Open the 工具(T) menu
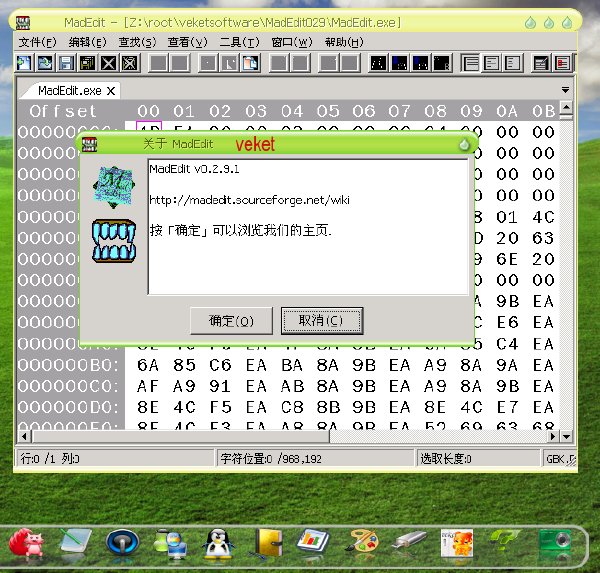Viewport: 600px width, 573px height. (239, 42)
